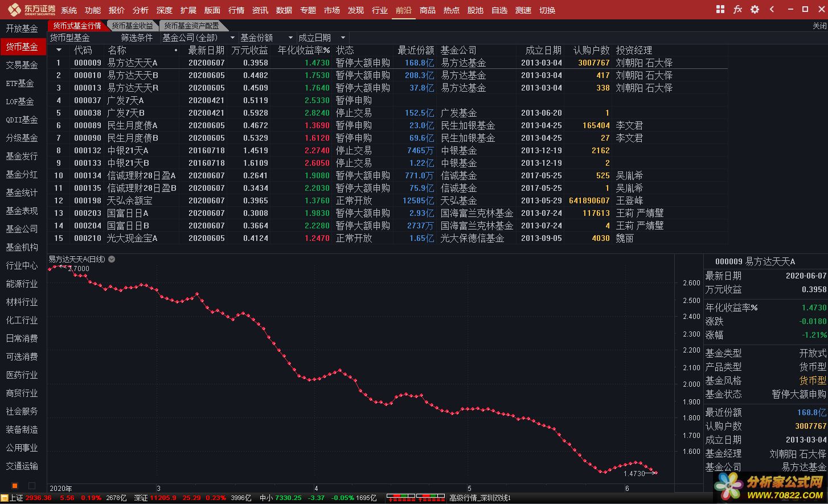Open the 分析 menu

click(x=141, y=10)
